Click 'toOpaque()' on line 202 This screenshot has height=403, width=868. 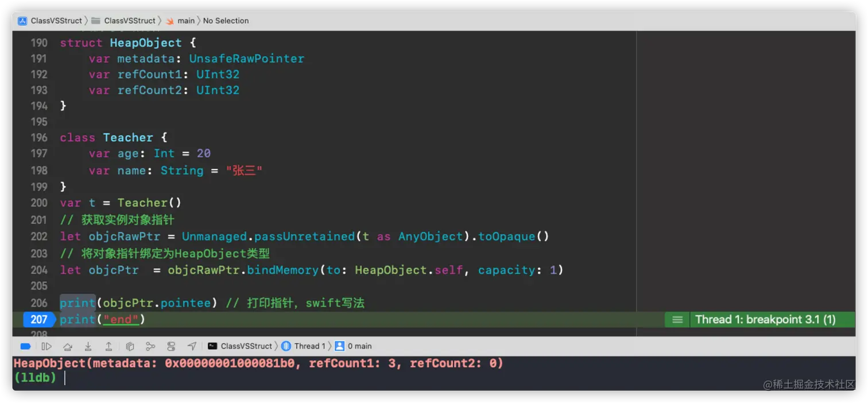(514, 237)
